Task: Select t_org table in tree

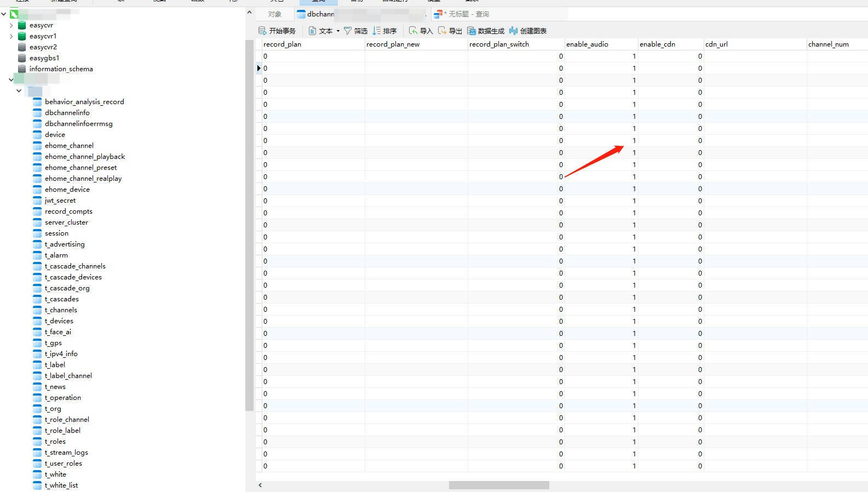Action: pos(53,409)
